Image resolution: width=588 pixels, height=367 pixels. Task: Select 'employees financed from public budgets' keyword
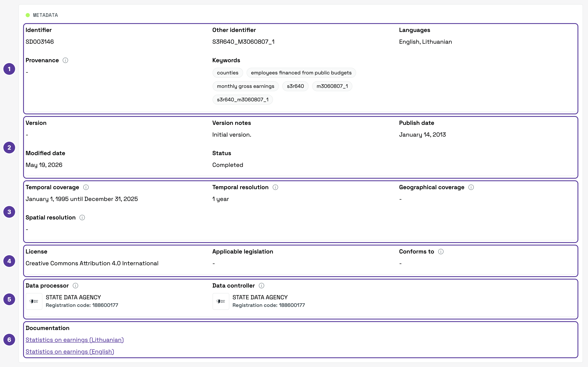301,73
